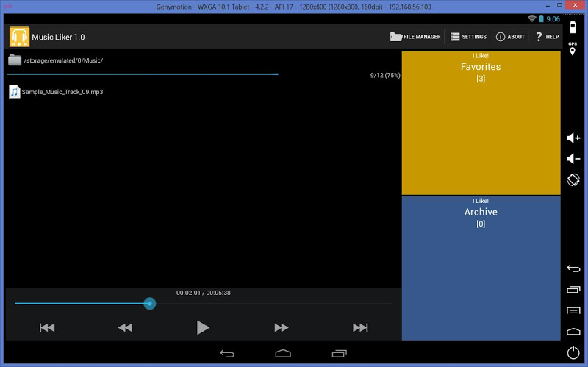Increase volume in Genymotion sidebar
The width and height of the screenshot is (588, 367).
[x=573, y=138]
